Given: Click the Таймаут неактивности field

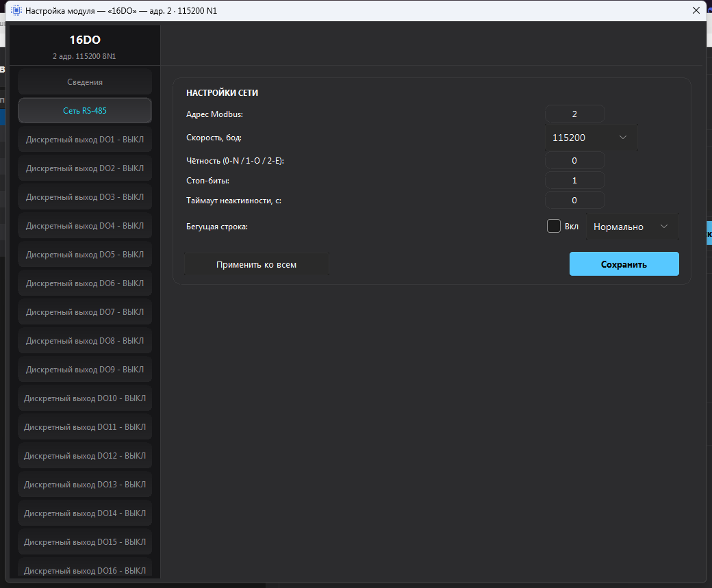Looking at the screenshot, I should pos(574,201).
